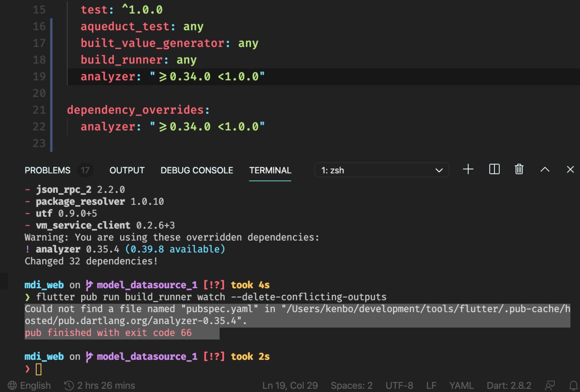580x392 pixels.
Task: Click terminal prompt input cursor
Action: click(x=39, y=369)
